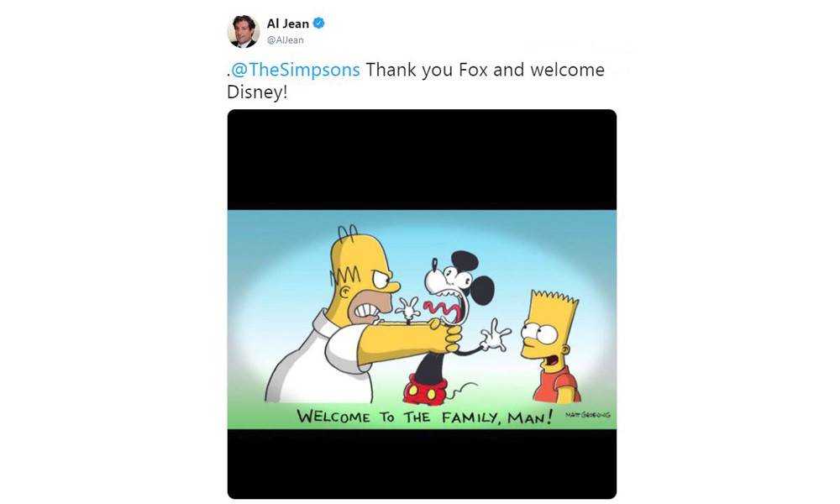This screenshot has width=840, height=504.
Task: Click the black bar below the cartoon
Action: 422,464
